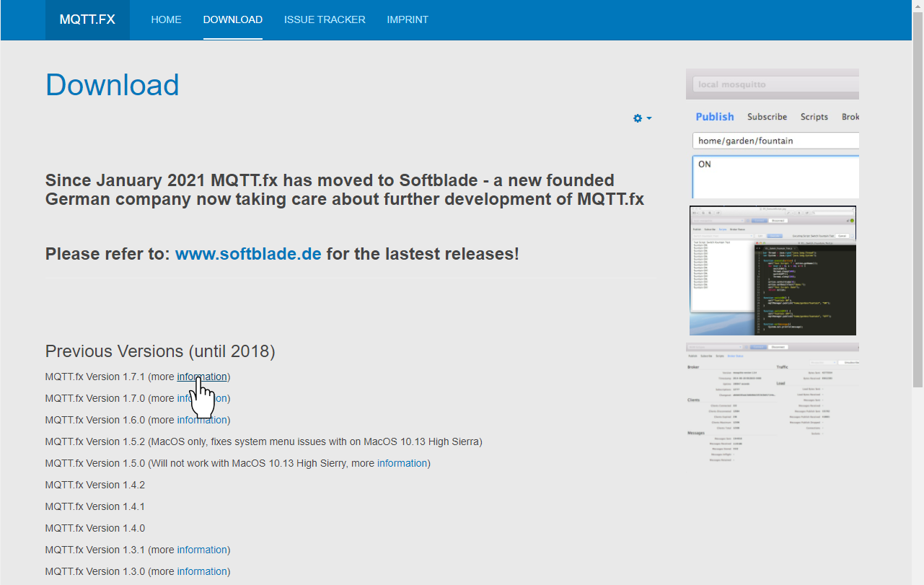The image size is (924, 585).
Task: Click the MQTT.FX brand logo
Action: pos(87,20)
